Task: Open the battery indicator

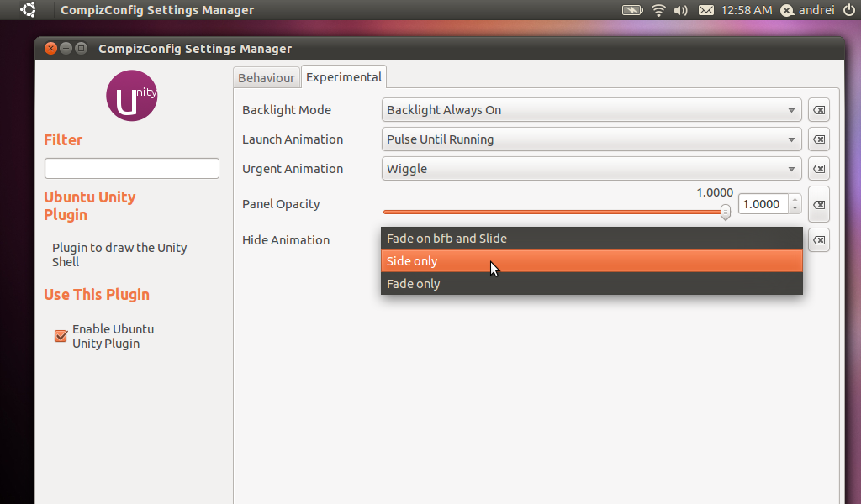Action: click(632, 10)
